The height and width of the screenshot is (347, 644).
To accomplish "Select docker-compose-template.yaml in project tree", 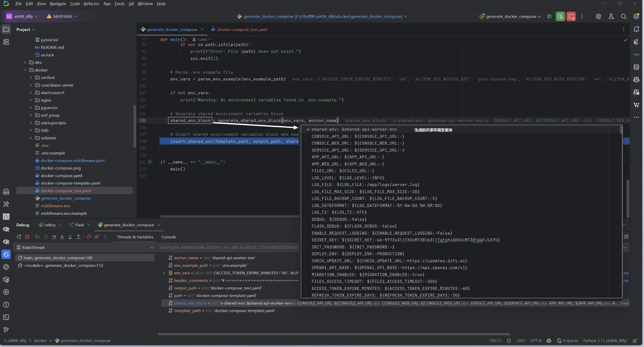I will coord(70,183).
